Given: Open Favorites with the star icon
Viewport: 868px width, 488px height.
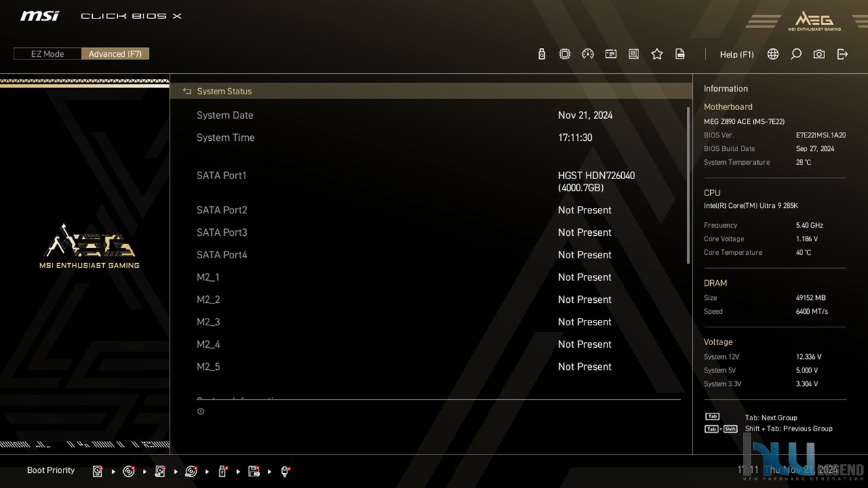Looking at the screenshot, I should click(657, 54).
